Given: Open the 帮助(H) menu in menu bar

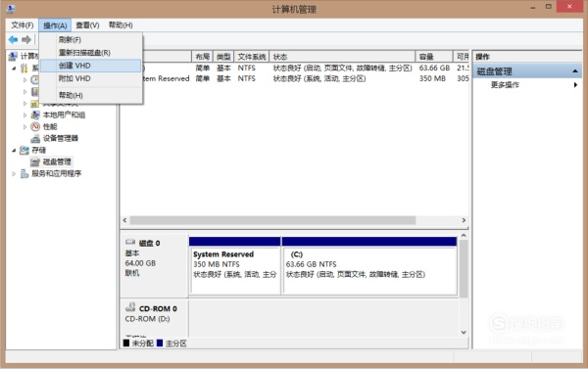Looking at the screenshot, I should pos(121,25).
